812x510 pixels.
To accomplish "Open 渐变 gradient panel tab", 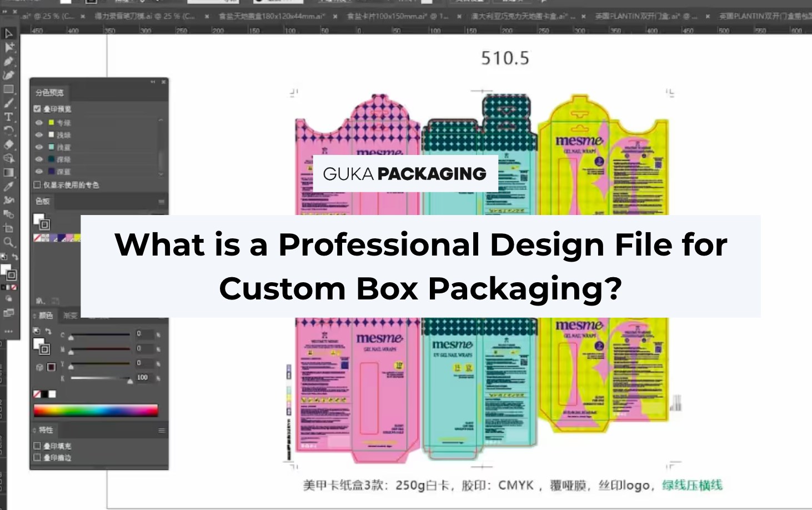I will click(70, 316).
